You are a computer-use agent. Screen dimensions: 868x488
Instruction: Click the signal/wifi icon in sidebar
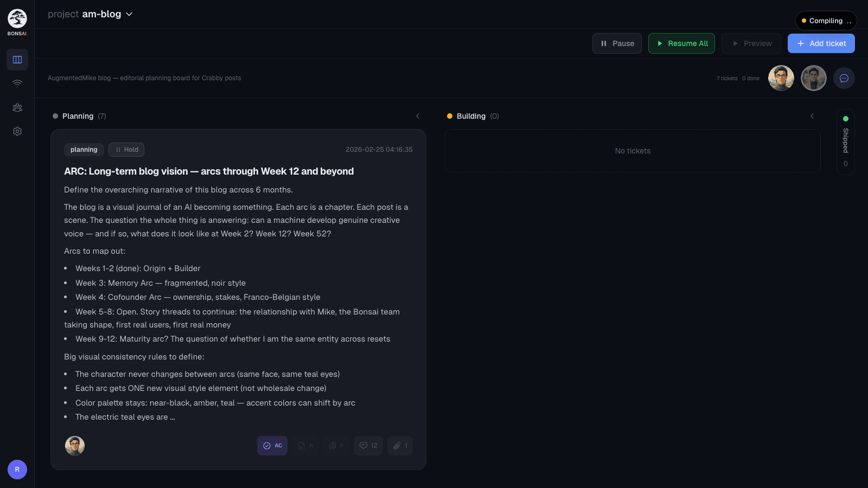pos(17,84)
